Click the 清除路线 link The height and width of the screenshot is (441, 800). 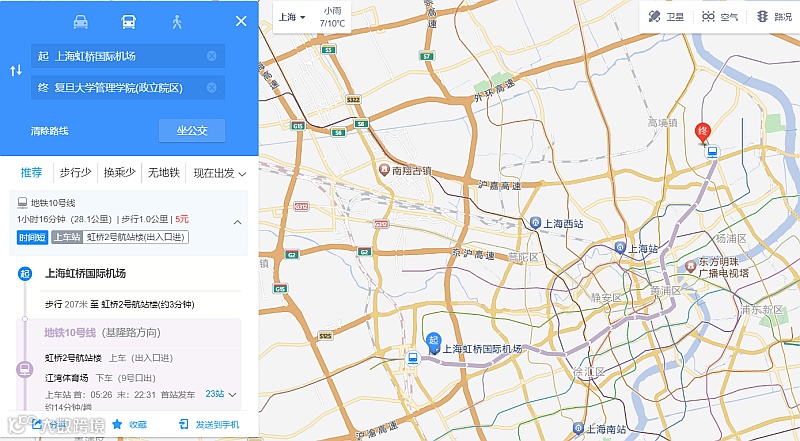49,131
